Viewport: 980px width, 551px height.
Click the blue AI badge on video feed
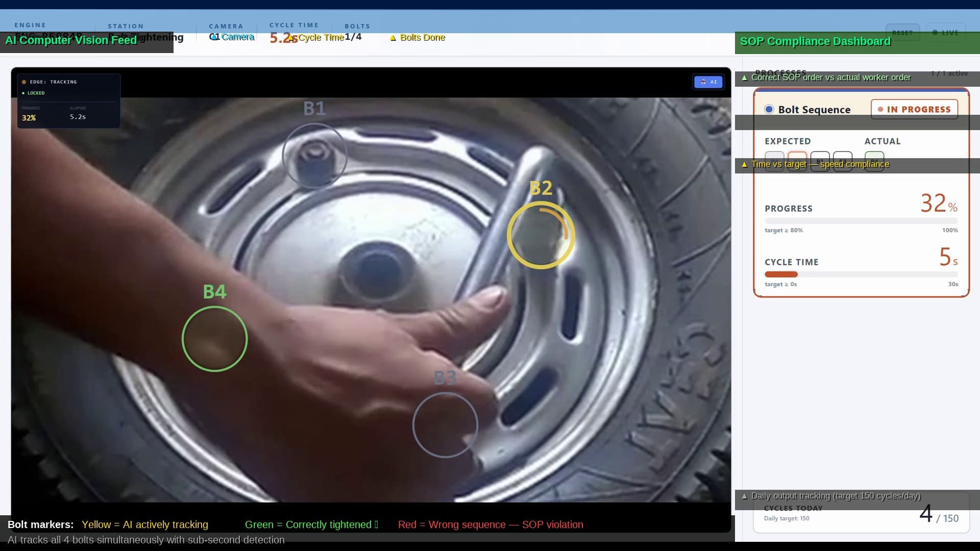[708, 82]
